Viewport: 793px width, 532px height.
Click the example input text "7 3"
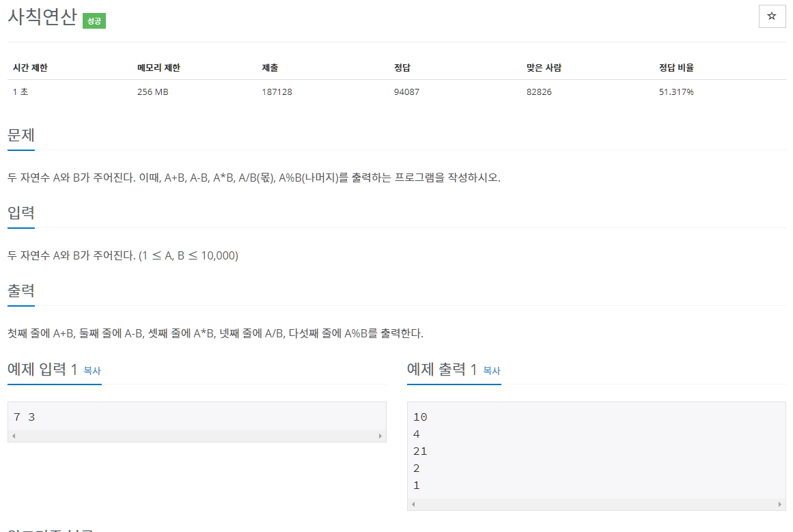25,417
